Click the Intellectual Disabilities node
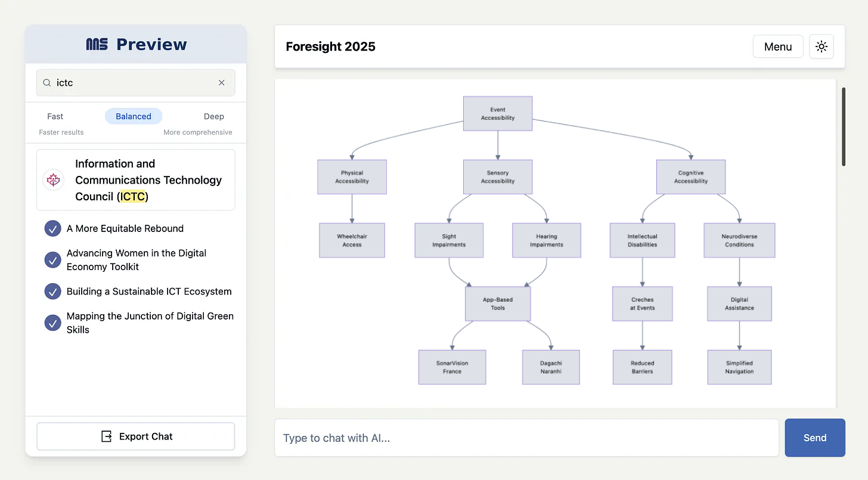Image resolution: width=868 pixels, height=480 pixels. click(642, 240)
